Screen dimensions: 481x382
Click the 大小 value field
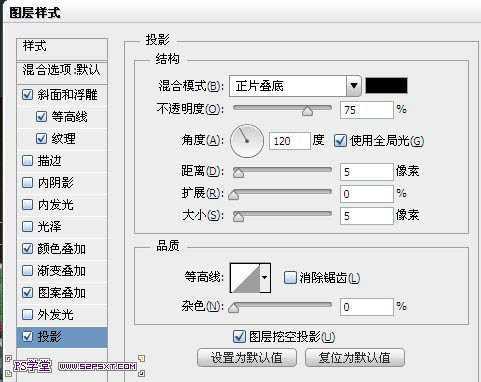(x=367, y=216)
